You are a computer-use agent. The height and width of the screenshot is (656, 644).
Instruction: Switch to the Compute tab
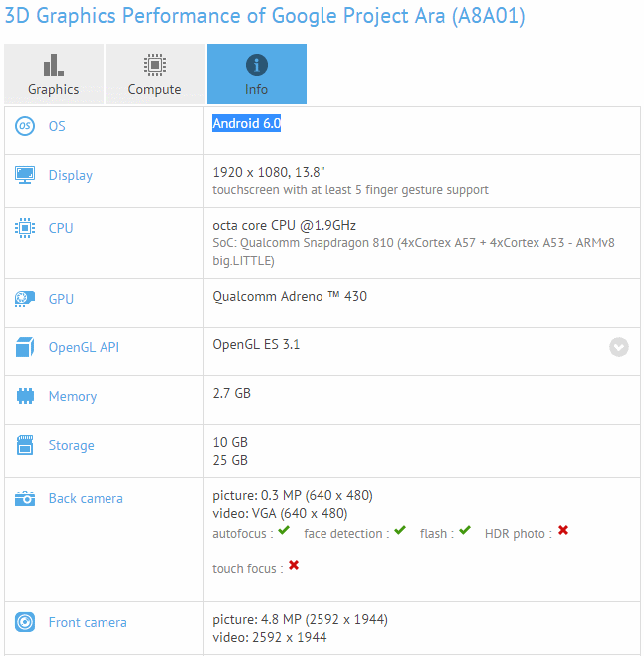[x=155, y=74]
